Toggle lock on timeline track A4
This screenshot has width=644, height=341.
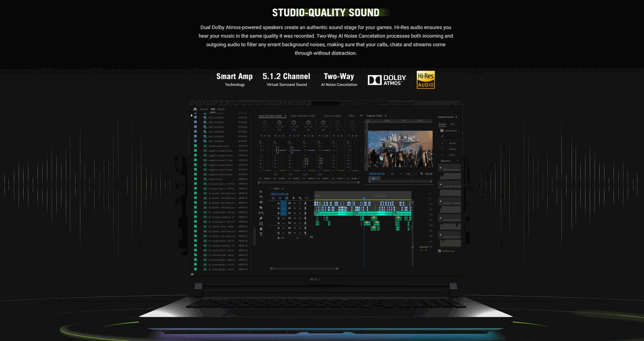click(x=278, y=218)
